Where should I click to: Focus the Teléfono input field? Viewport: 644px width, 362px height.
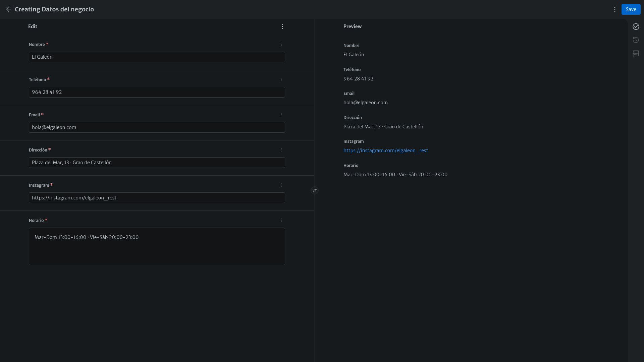coord(157,92)
